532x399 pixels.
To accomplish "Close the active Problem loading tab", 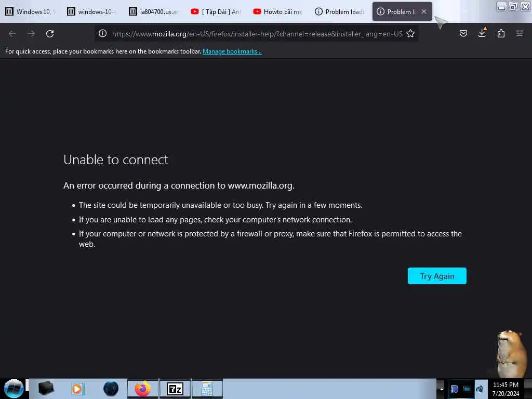I will (x=424, y=11).
